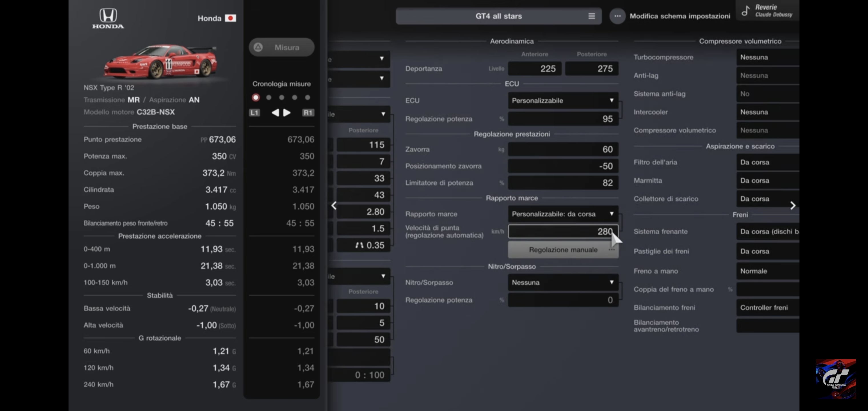Screen dimensions: 868x411
Task: Click the Gran Turismo Italia channel logo
Action: coord(835,379)
